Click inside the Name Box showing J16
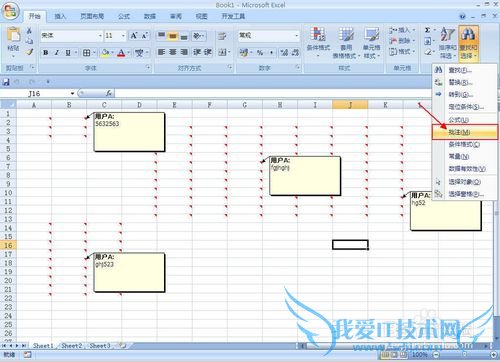Screen dimensions: 500x362 pos(35,94)
